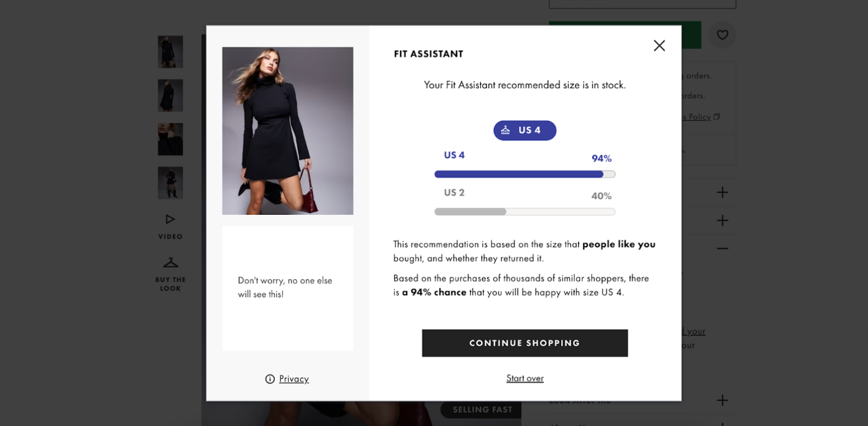868x426 pixels.
Task: Click the info icon beside Privacy
Action: tap(270, 379)
